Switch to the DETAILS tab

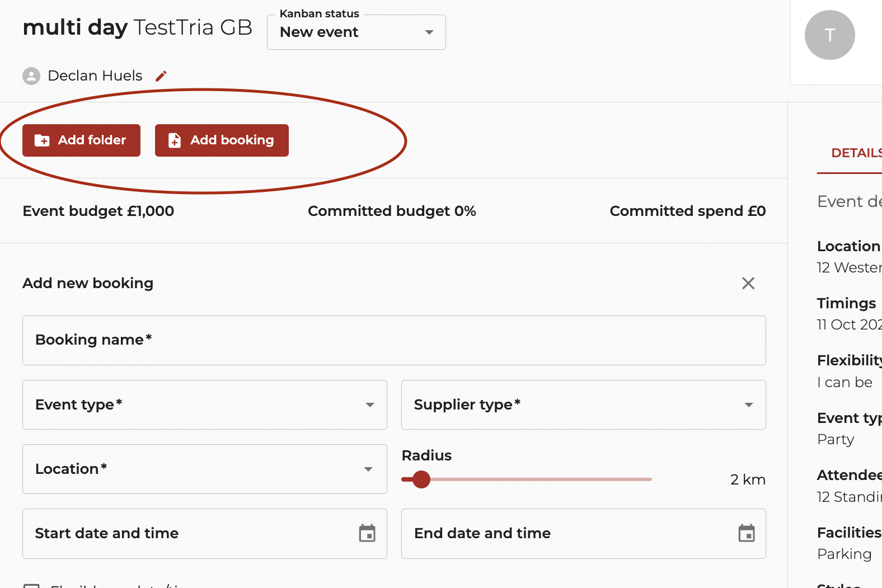coord(856,153)
